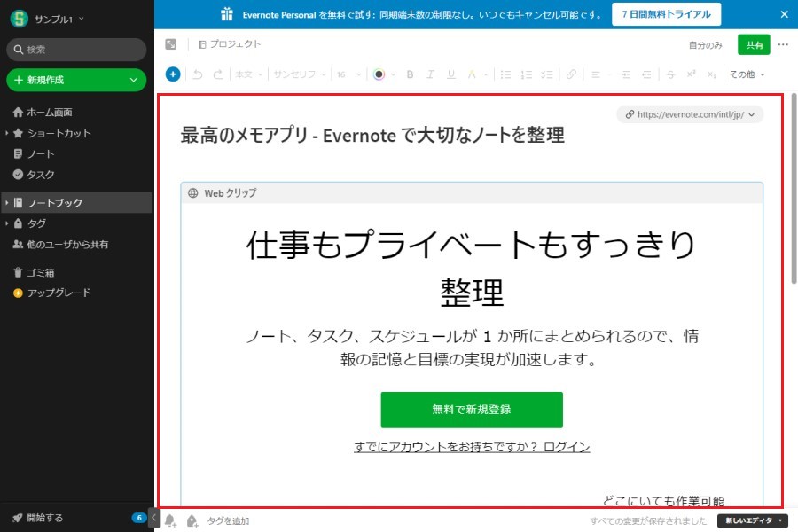Image resolution: width=798 pixels, height=532 pixels.
Task: Open the サンプル1 account dropdown
Action: tap(82, 19)
